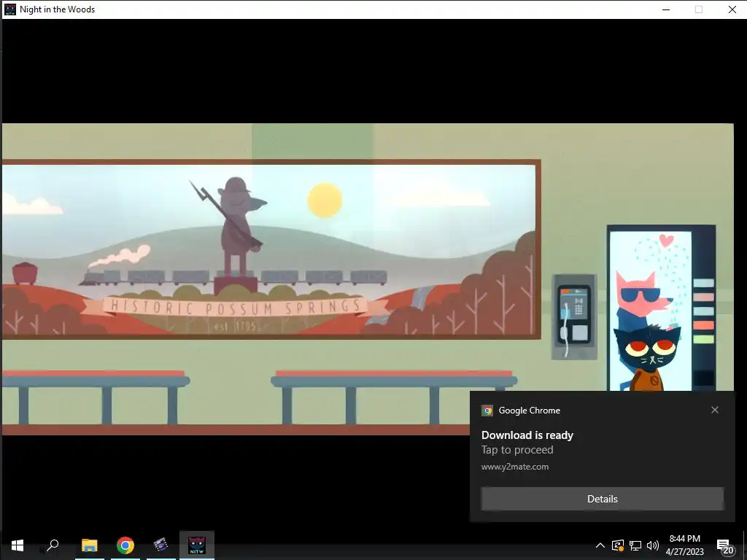Switch to Google Chrome in the taskbar
747x560 pixels.
click(125, 545)
